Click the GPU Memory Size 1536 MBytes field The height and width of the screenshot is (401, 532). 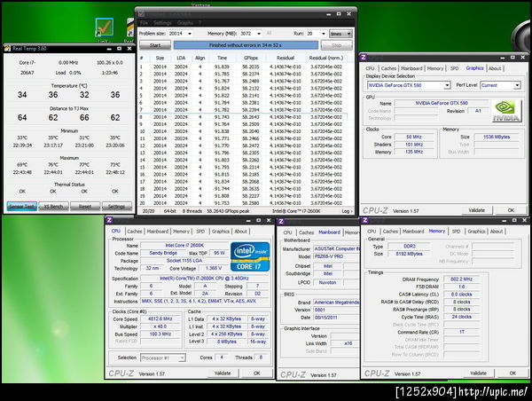click(x=497, y=137)
